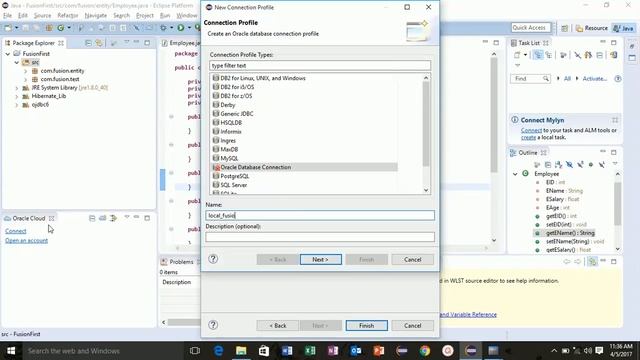640x360 pixels.
Task: Click help icon in New Connection Profile dialog
Action: click(x=213, y=259)
